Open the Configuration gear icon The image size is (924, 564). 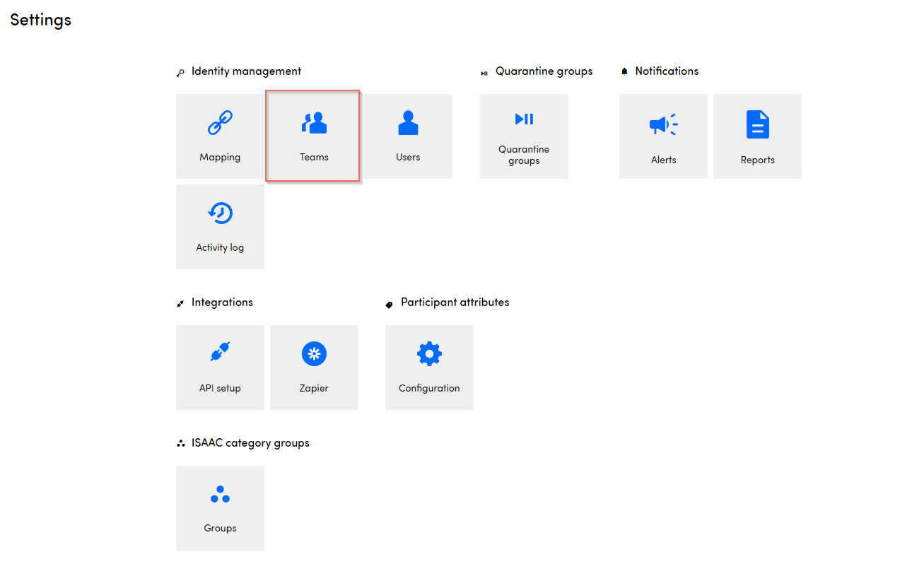(429, 353)
